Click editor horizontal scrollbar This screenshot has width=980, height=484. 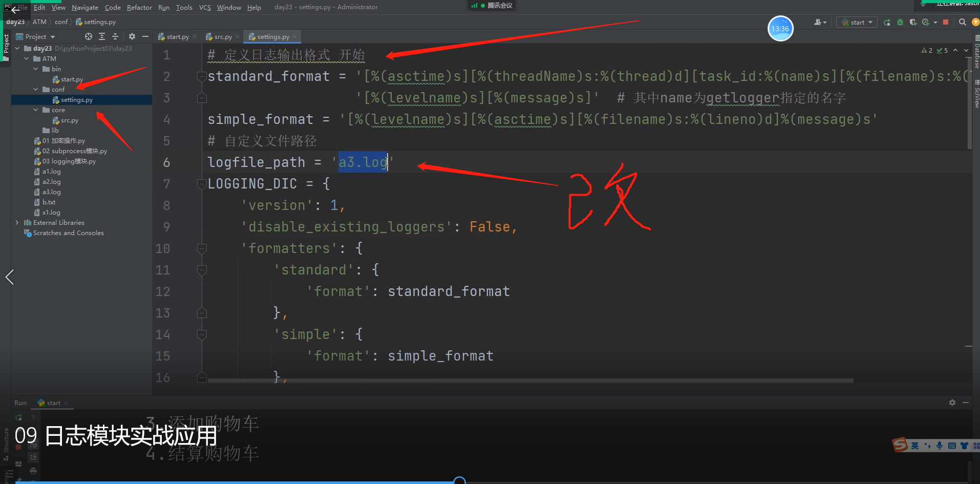pyautogui.click(x=530, y=381)
